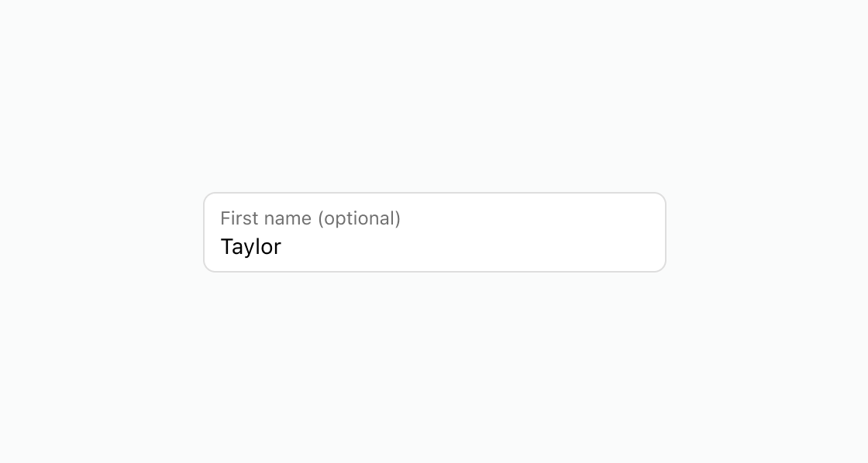Place cursor in the First name field
868x463 pixels.
click(434, 246)
